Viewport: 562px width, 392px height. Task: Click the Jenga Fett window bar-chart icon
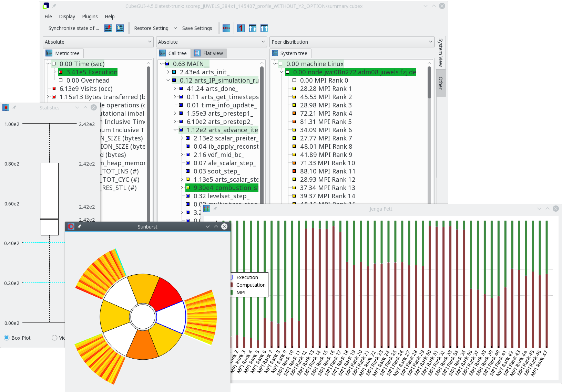[x=207, y=209]
